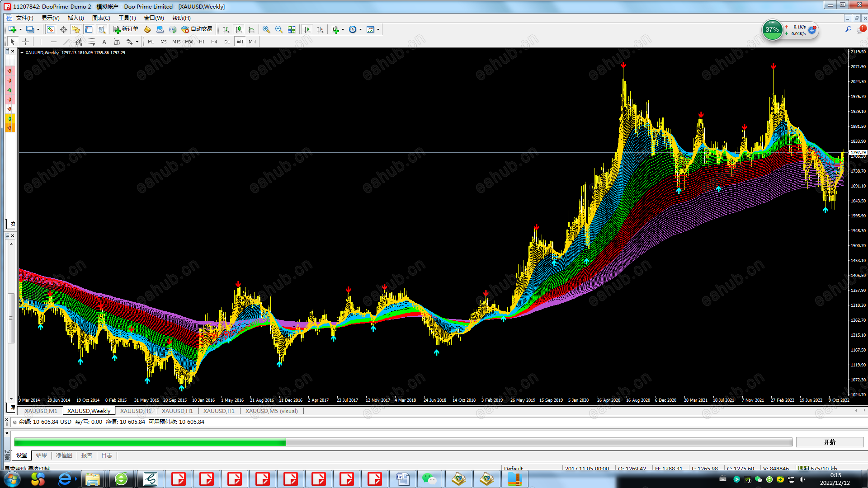
Task: Open new chart dropdown arrow
Action: tap(20, 29)
